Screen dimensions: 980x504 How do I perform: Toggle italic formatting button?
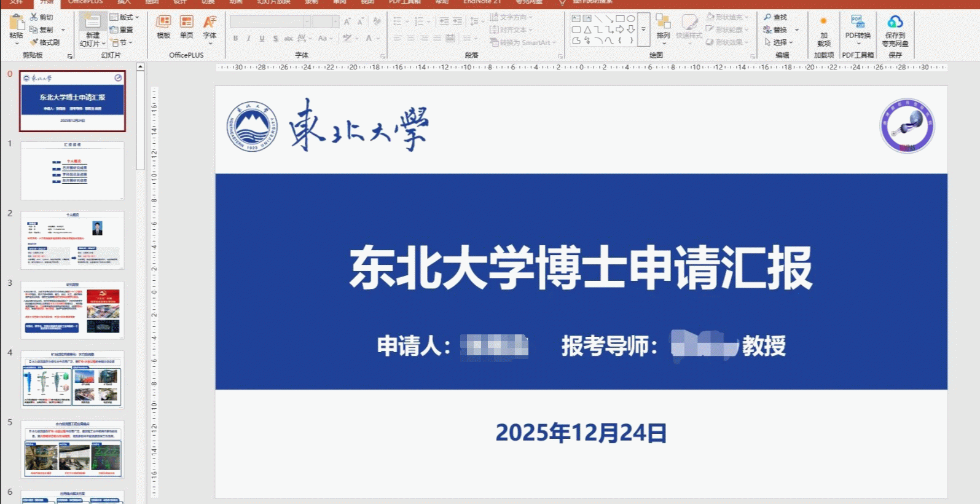click(249, 38)
